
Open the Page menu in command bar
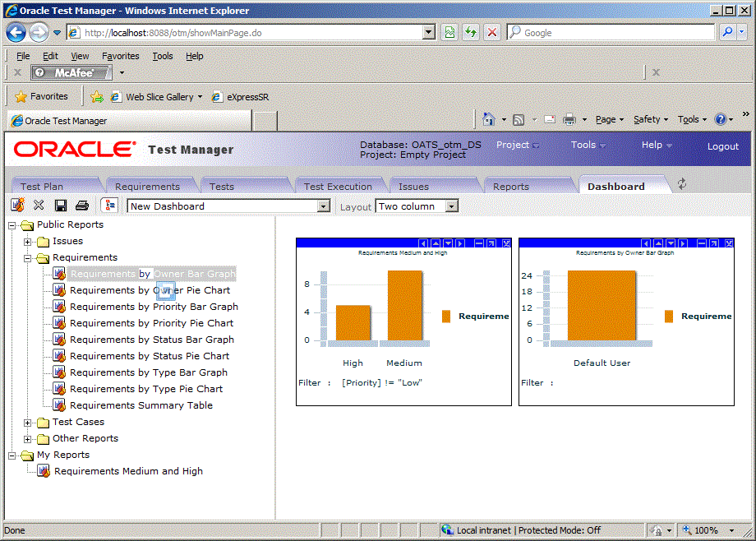[609, 119]
